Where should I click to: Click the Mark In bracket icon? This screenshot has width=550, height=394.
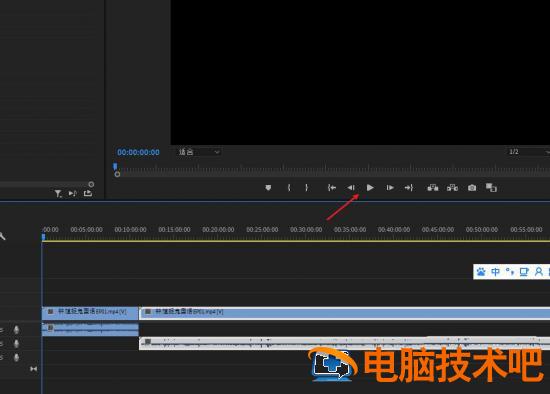tap(289, 188)
